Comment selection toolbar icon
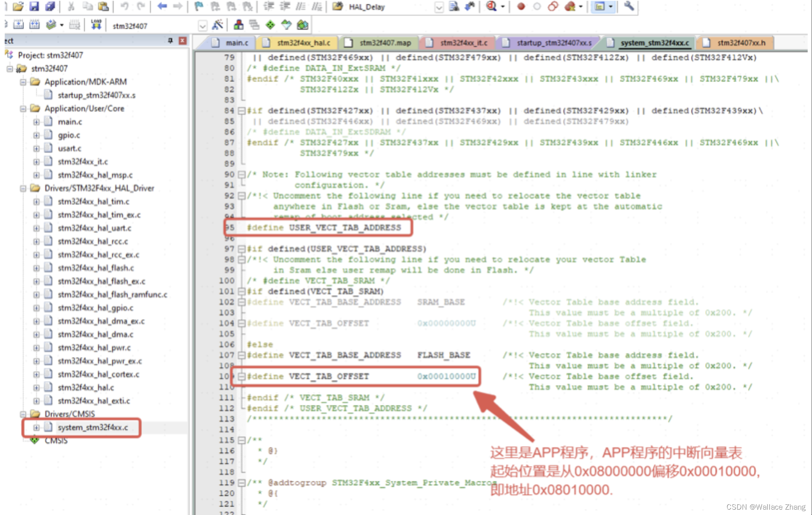The height and width of the screenshot is (515, 812). [x=301, y=6]
